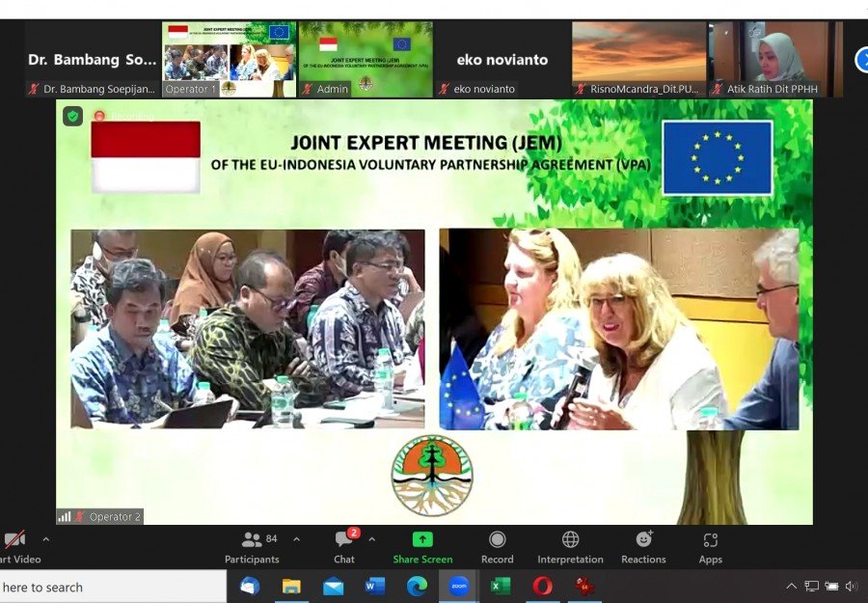Screen dimensions: 868x603
Task: Show hidden system tray icons
Action: [x=792, y=586]
